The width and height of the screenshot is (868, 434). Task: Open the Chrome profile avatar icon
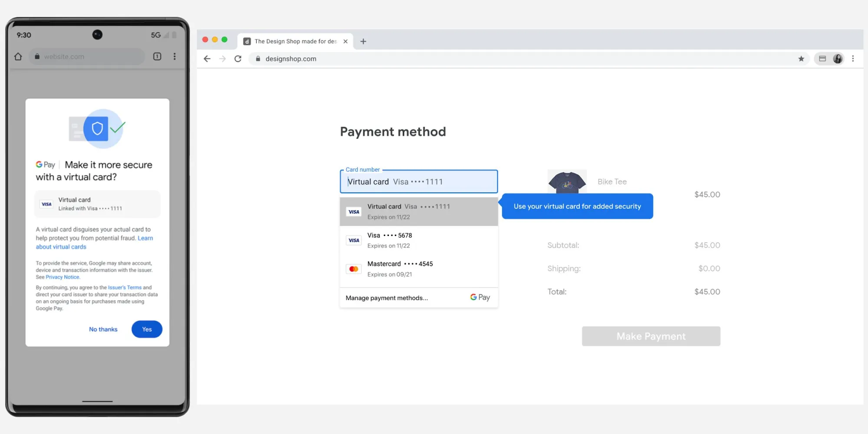[838, 59]
